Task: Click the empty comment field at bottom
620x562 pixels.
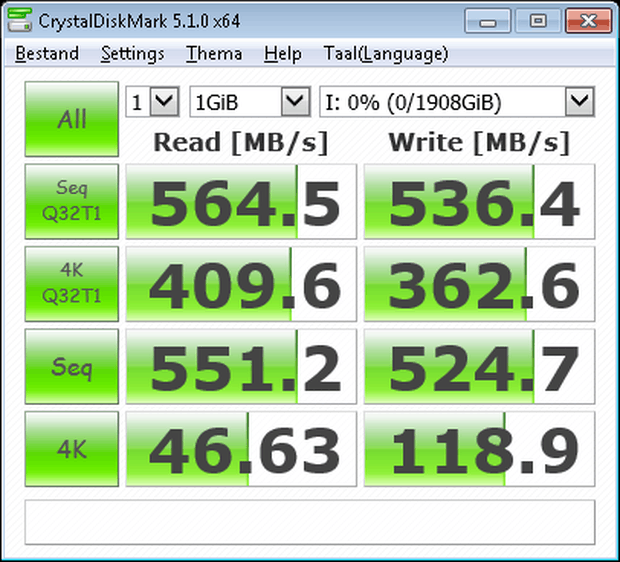Action: (310, 522)
